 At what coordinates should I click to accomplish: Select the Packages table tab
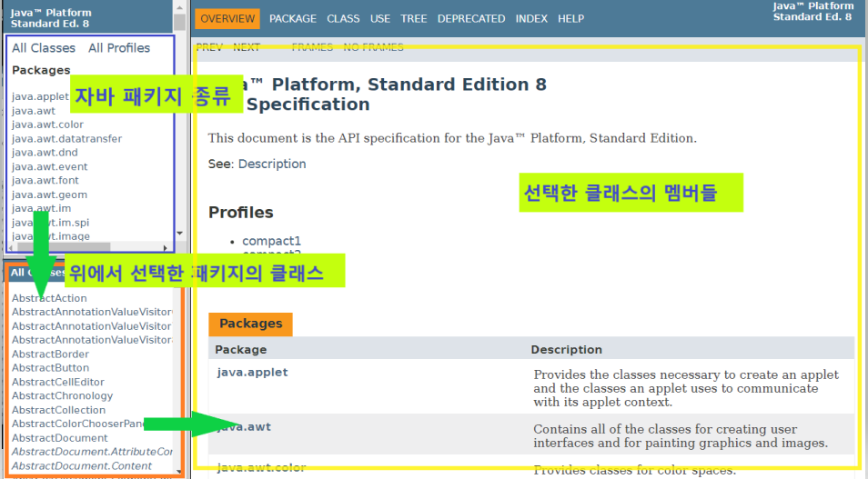[x=251, y=324]
